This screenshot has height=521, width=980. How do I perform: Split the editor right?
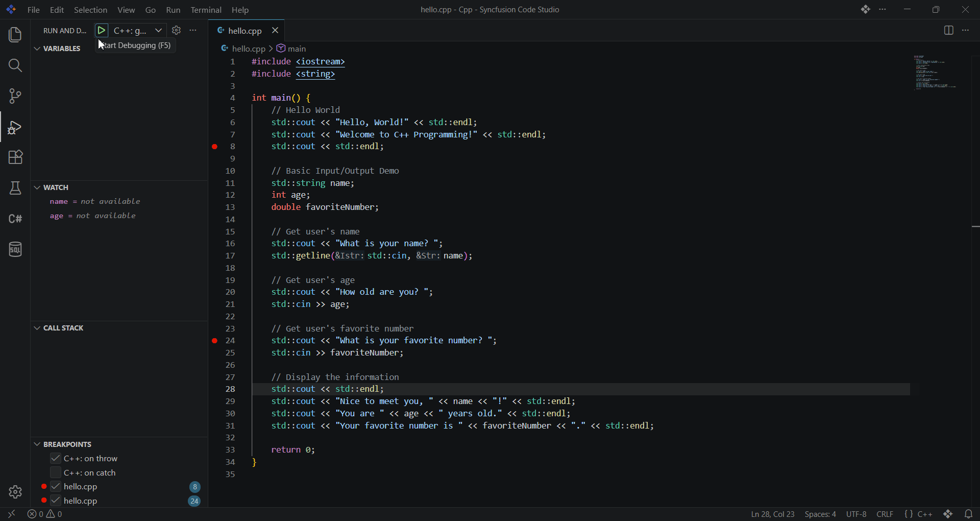(x=948, y=31)
